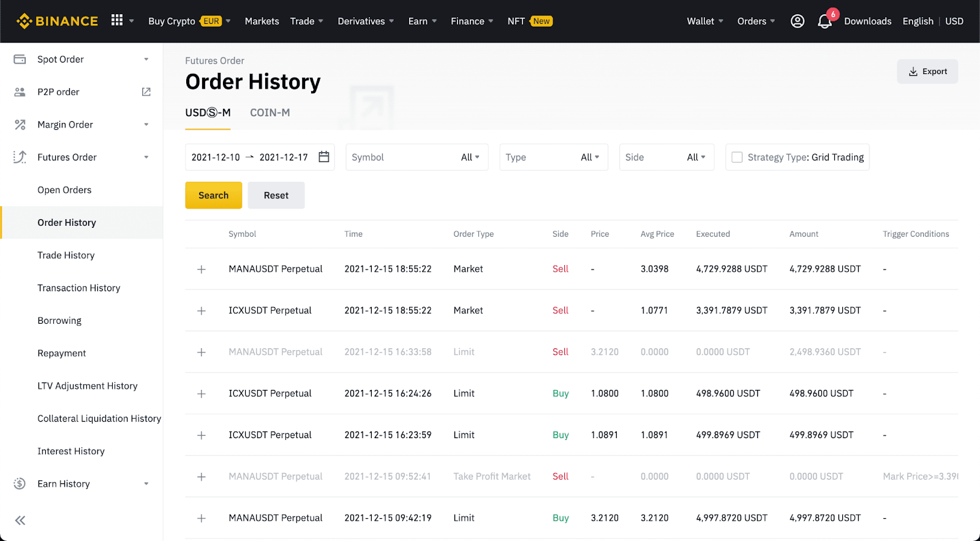Click the yellow Search button
980x541 pixels.
click(213, 195)
